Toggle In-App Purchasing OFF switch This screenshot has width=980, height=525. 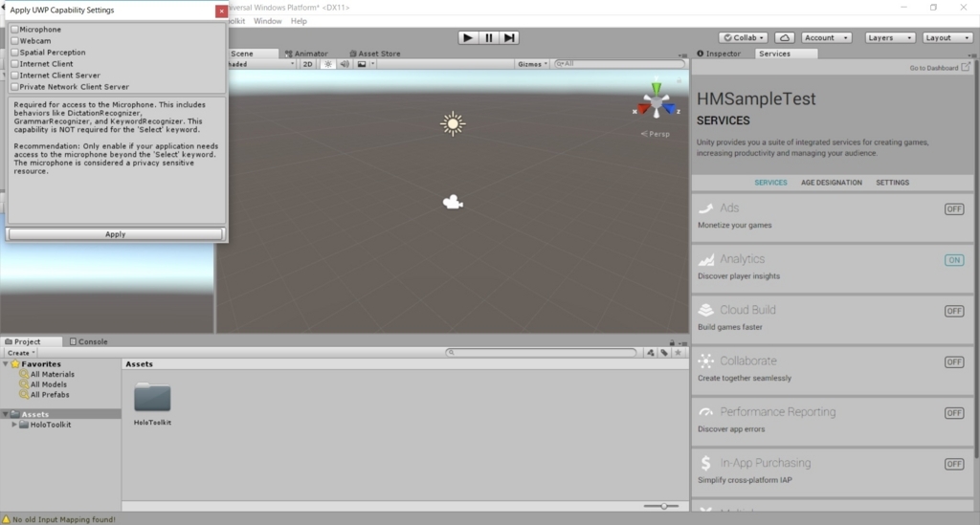pyautogui.click(x=954, y=464)
